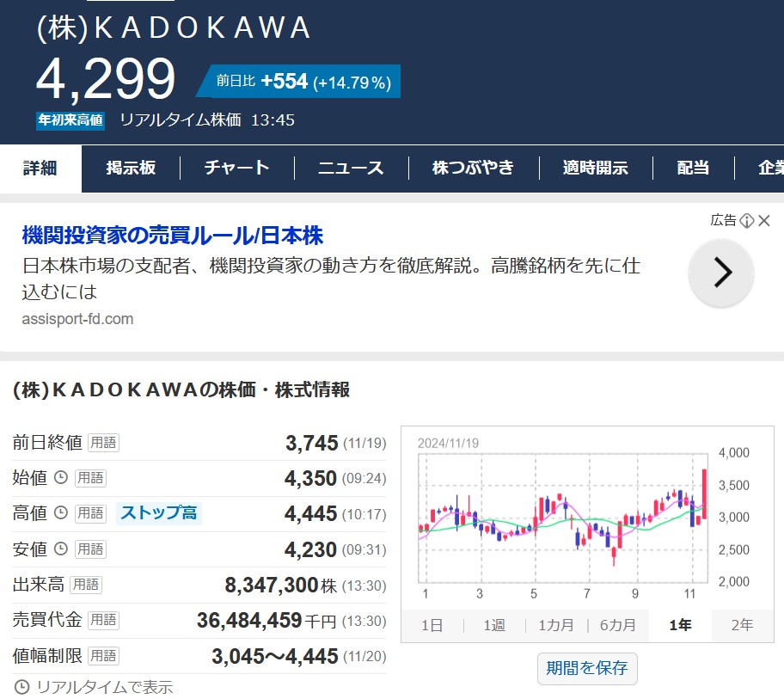This screenshot has width=784, height=699.
Task: Select the 1年 chart range
Action: coord(680,625)
